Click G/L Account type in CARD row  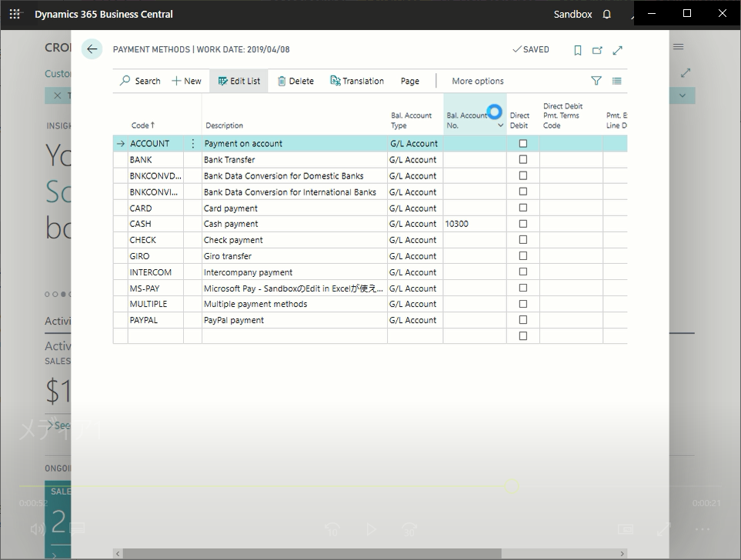(x=415, y=208)
